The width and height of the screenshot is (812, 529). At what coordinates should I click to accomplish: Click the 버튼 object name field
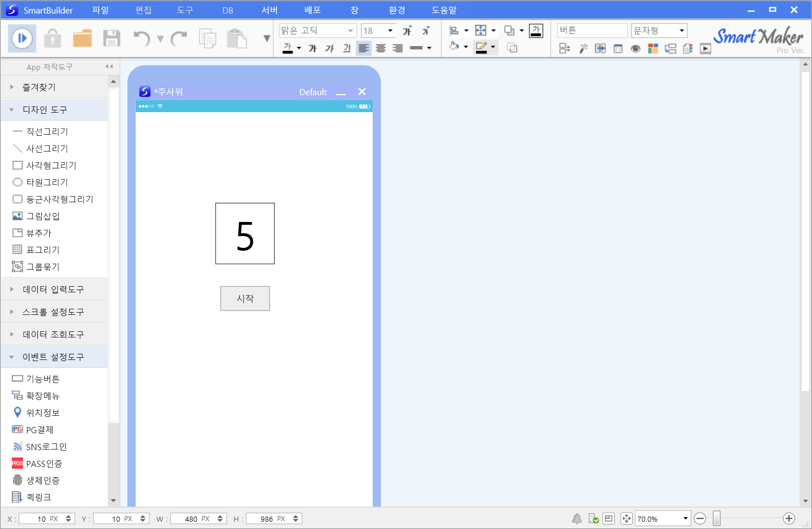[x=592, y=30]
